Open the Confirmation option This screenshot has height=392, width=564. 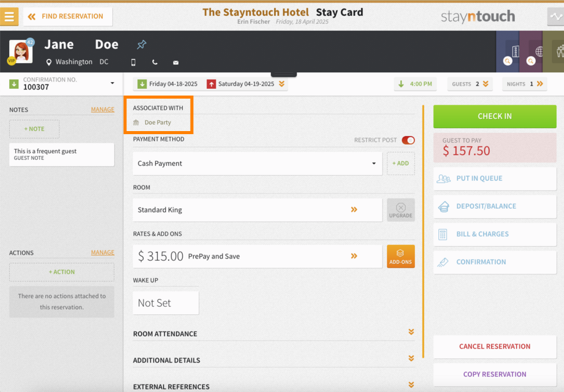[x=495, y=262]
